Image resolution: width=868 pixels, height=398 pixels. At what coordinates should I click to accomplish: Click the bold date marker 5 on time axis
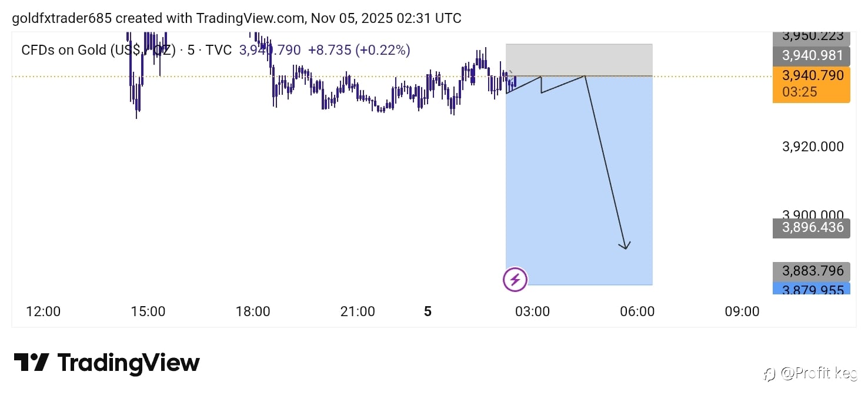[x=428, y=311]
